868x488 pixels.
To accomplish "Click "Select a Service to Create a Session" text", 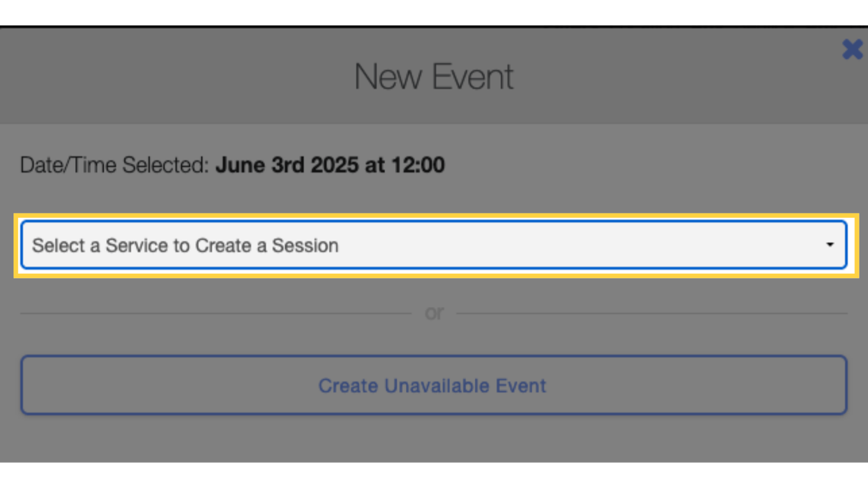I will click(x=186, y=245).
